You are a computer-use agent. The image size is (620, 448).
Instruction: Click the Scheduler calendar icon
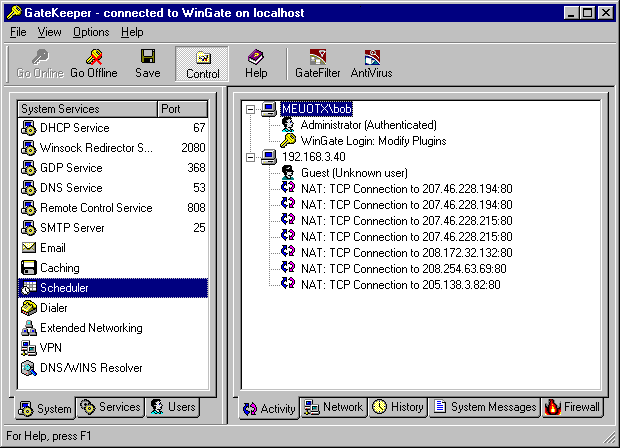[28, 288]
